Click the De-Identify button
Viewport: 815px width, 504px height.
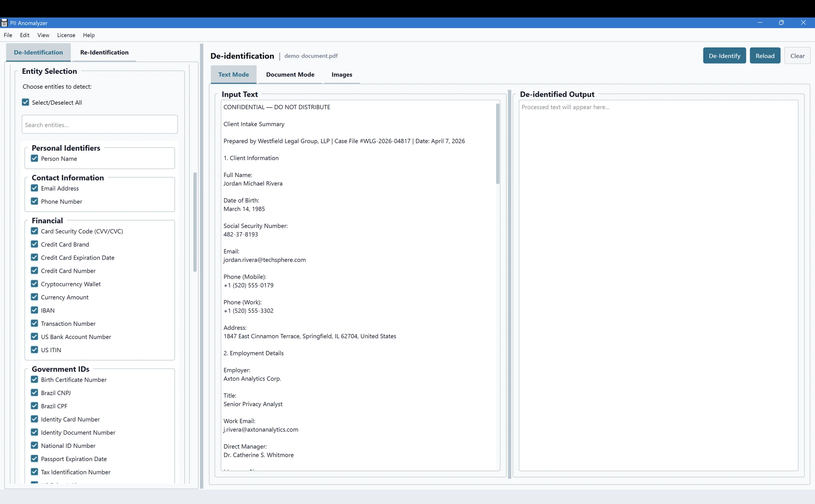click(x=724, y=56)
